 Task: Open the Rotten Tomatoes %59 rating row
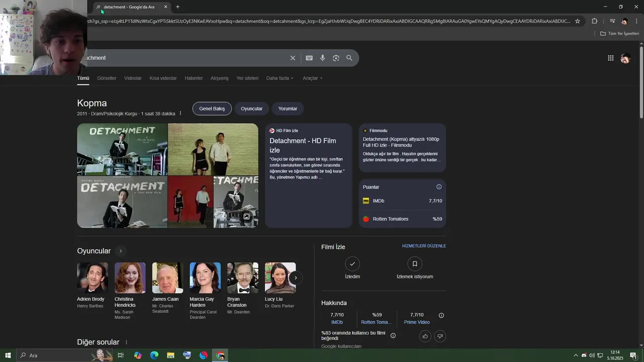[403, 219]
